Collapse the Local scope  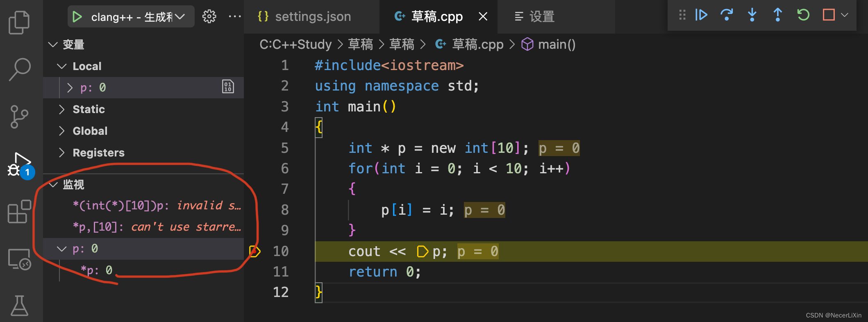tap(62, 66)
